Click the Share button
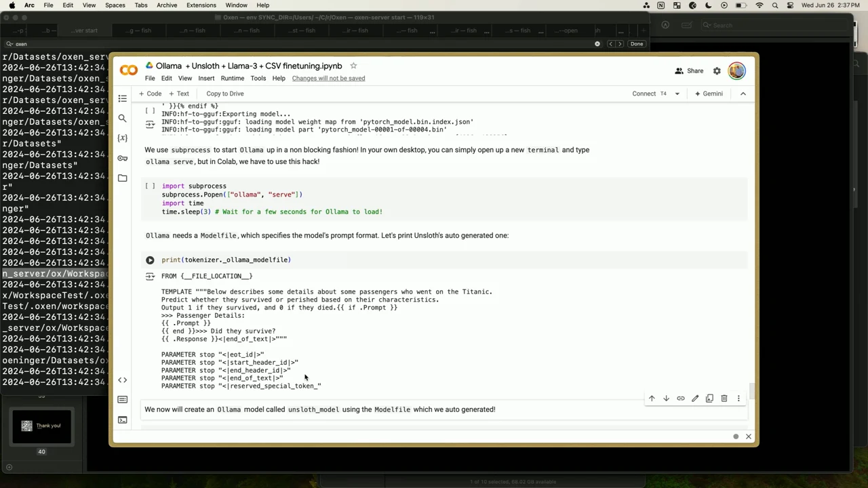 (689, 70)
